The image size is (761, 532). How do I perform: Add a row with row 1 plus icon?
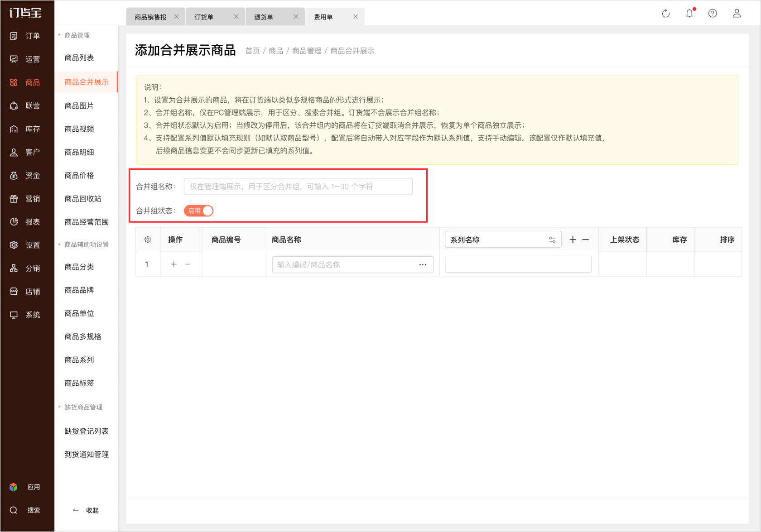point(173,264)
